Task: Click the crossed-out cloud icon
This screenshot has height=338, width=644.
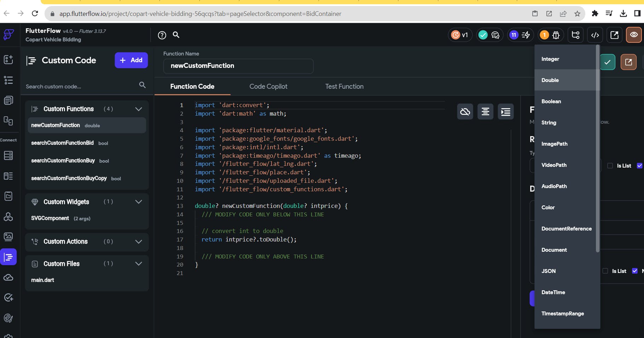Action: [465, 112]
